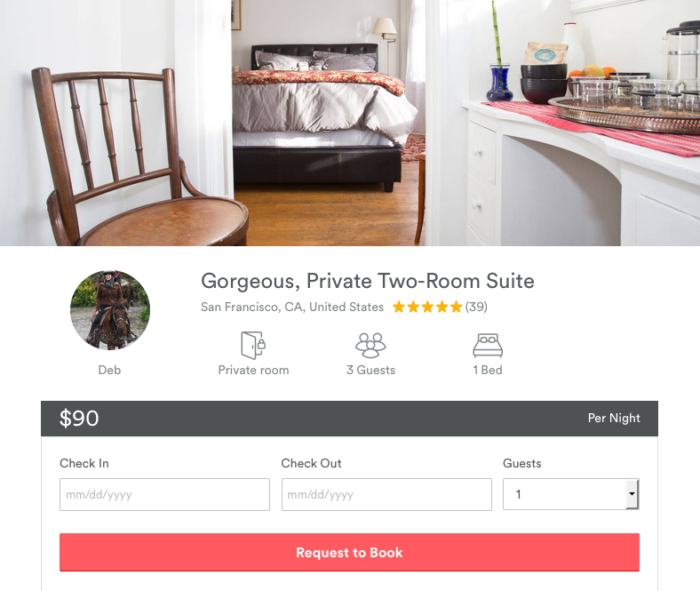Click the 1 Bed icon

pyautogui.click(x=488, y=346)
